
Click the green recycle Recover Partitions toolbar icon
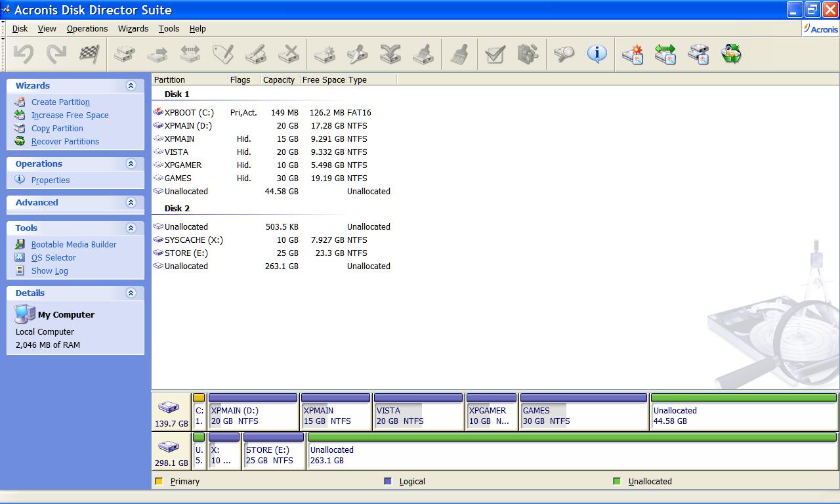(730, 54)
